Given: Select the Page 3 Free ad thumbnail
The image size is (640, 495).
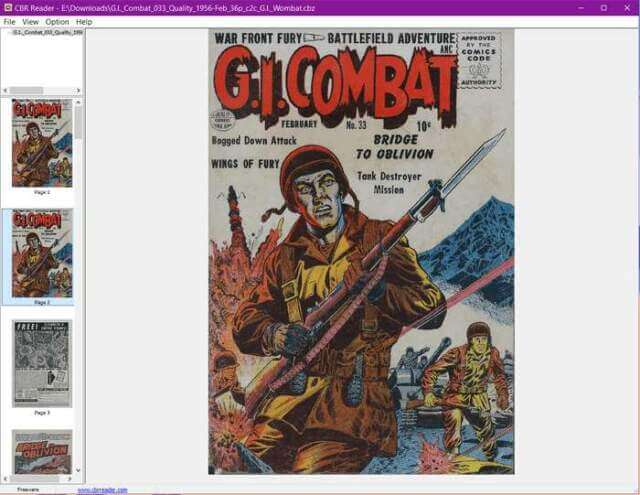Looking at the screenshot, I should coord(42,364).
